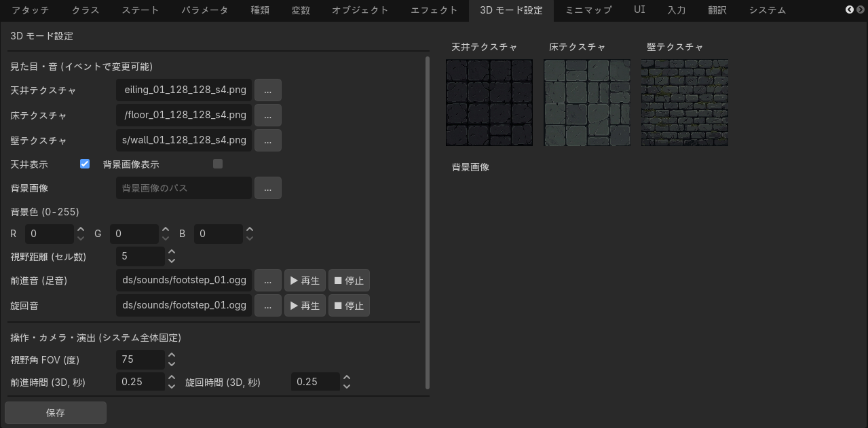Switch to the パラメータ tab

click(x=205, y=10)
